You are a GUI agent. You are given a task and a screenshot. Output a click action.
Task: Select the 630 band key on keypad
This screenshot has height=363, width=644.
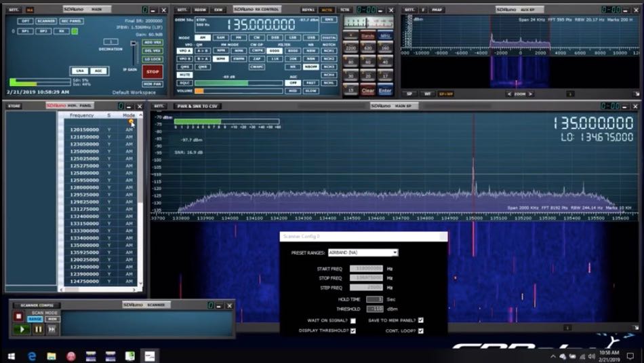pyautogui.click(x=367, y=48)
